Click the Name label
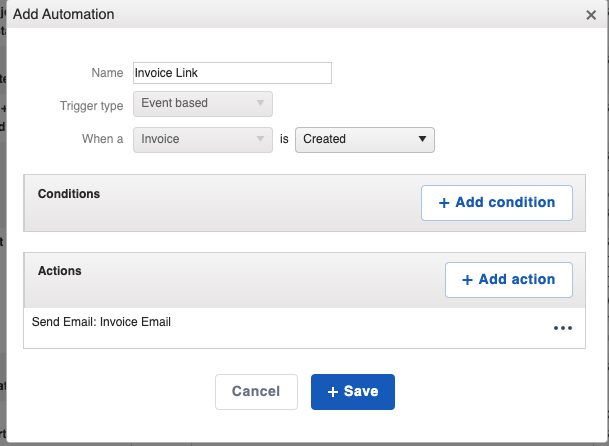 click(106, 73)
